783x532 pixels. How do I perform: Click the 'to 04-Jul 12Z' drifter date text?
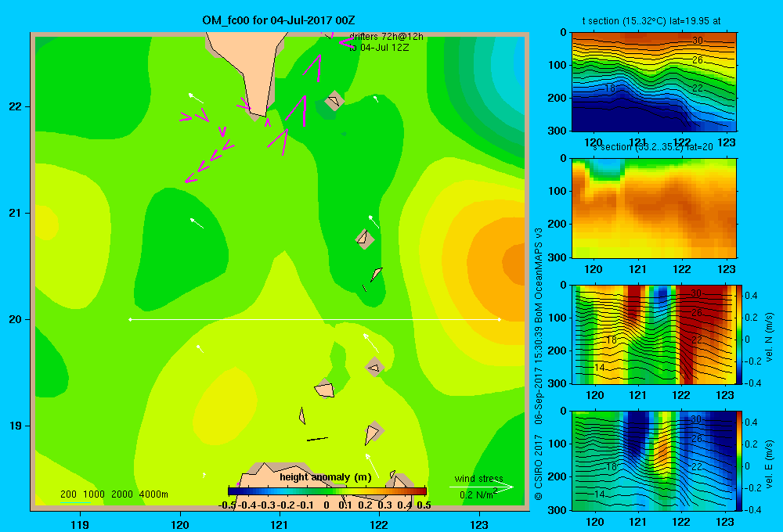click(x=379, y=48)
